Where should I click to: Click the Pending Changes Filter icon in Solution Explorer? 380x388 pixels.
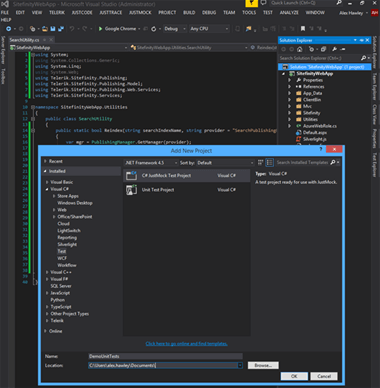pos(311,49)
